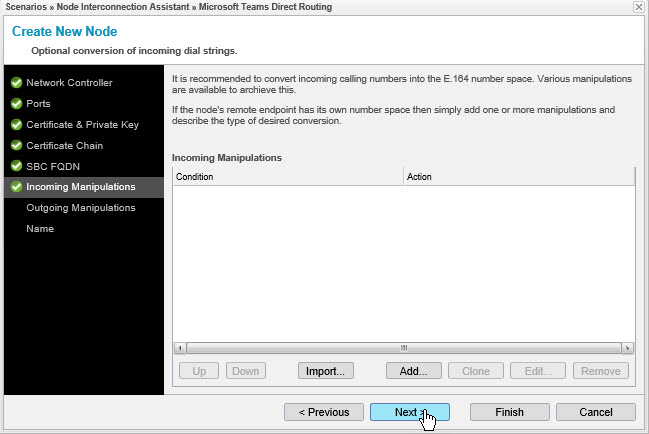Add a new incoming manipulation
The width and height of the screenshot is (649, 434).
407,371
